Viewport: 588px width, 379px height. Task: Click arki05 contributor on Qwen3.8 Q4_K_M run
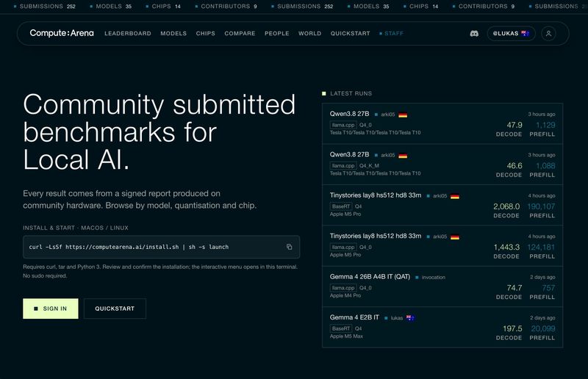pos(388,155)
